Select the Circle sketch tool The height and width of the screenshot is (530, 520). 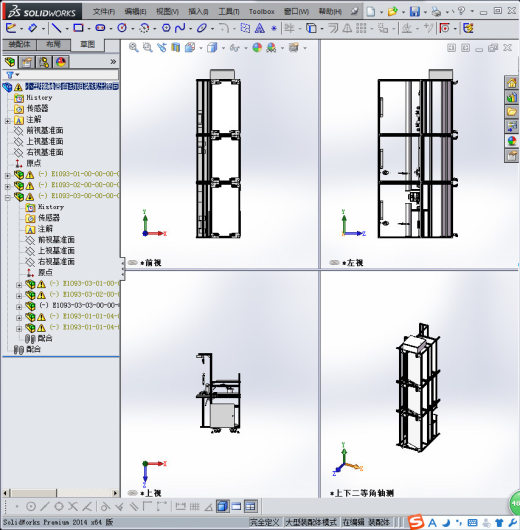point(122,28)
